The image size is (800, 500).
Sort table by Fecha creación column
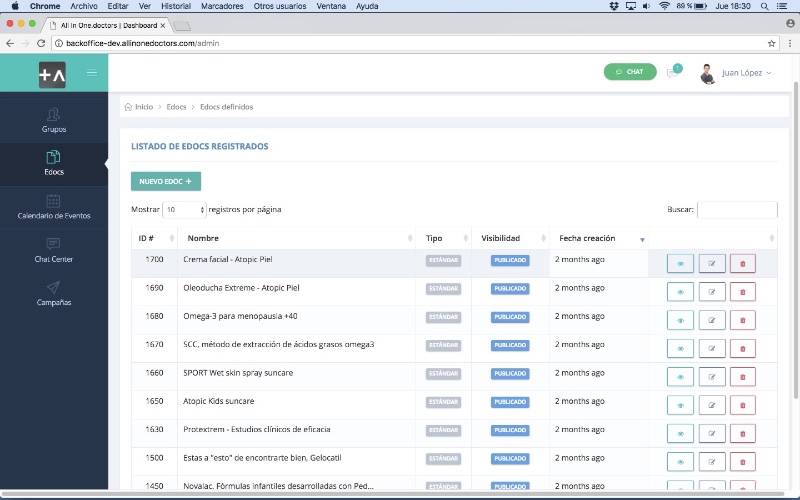tap(599, 238)
